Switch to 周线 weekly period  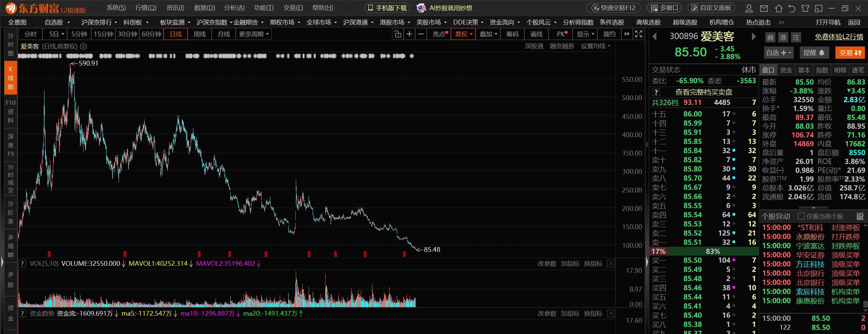click(x=200, y=34)
